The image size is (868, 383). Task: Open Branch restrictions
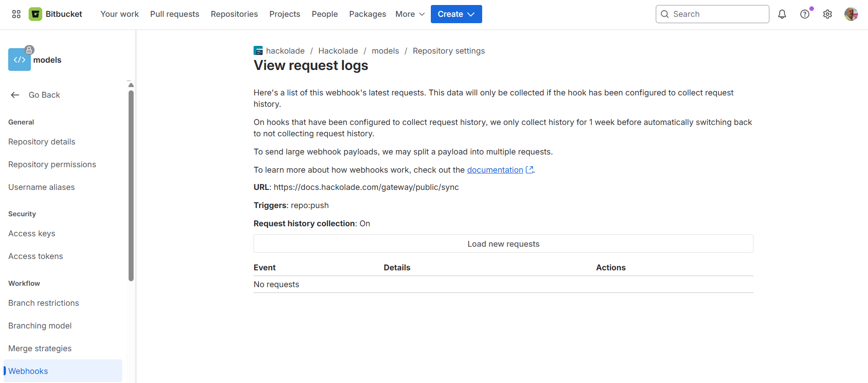click(44, 303)
